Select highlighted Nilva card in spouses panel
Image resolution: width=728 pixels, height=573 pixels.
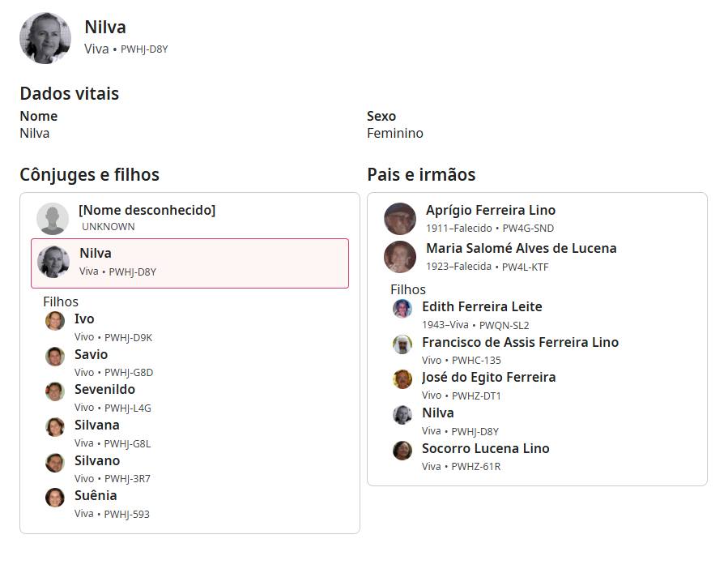[x=189, y=263]
